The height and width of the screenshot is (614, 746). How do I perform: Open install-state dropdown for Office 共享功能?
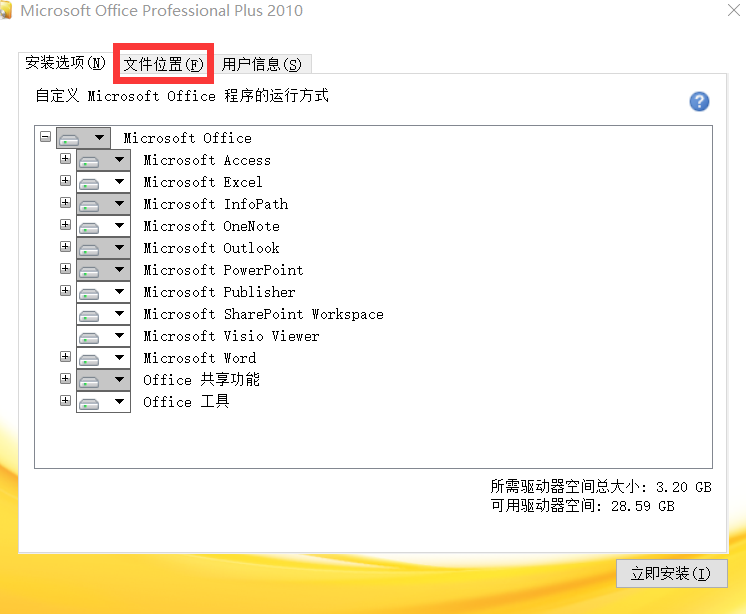pos(103,380)
